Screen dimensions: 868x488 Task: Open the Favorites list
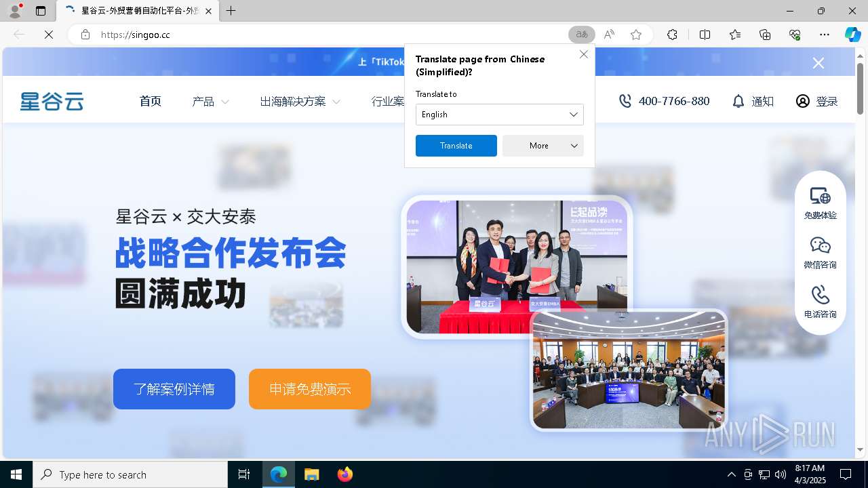coord(735,35)
